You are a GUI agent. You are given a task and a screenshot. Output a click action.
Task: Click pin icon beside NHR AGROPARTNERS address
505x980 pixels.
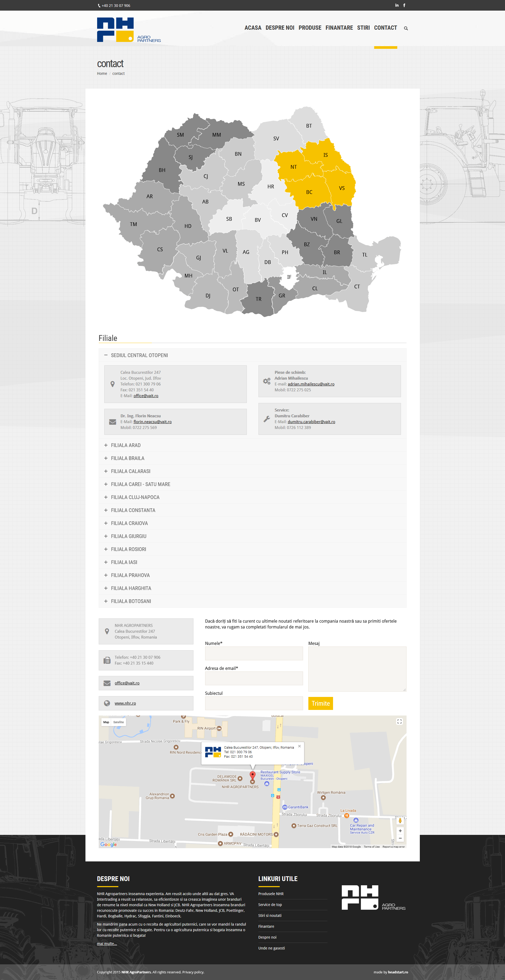(107, 631)
